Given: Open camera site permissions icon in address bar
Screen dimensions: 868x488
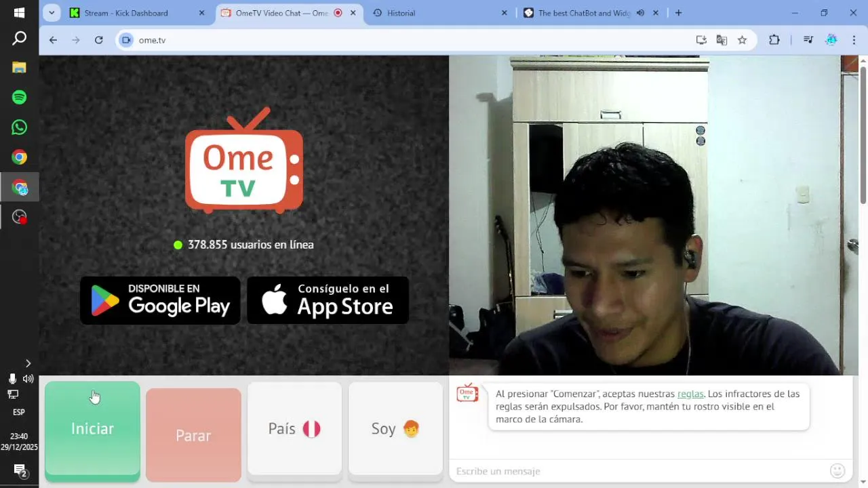Looking at the screenshot, I should click(126, 40).
